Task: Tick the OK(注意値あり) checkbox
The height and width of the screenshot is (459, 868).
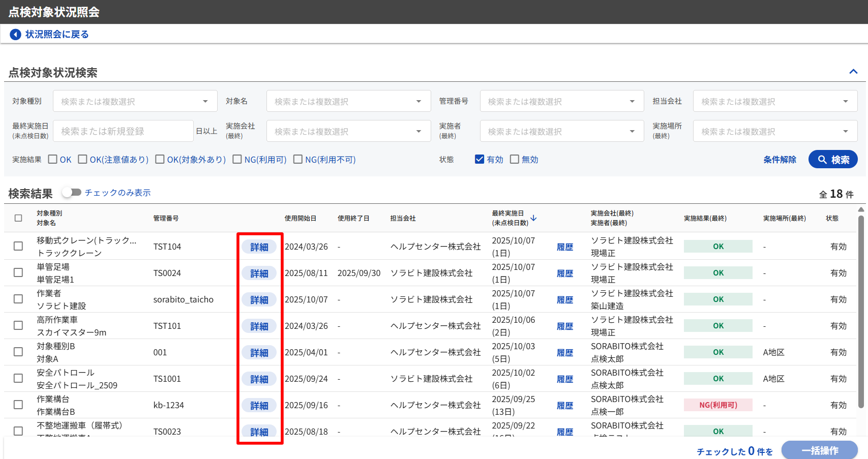Action: point(82,160)
